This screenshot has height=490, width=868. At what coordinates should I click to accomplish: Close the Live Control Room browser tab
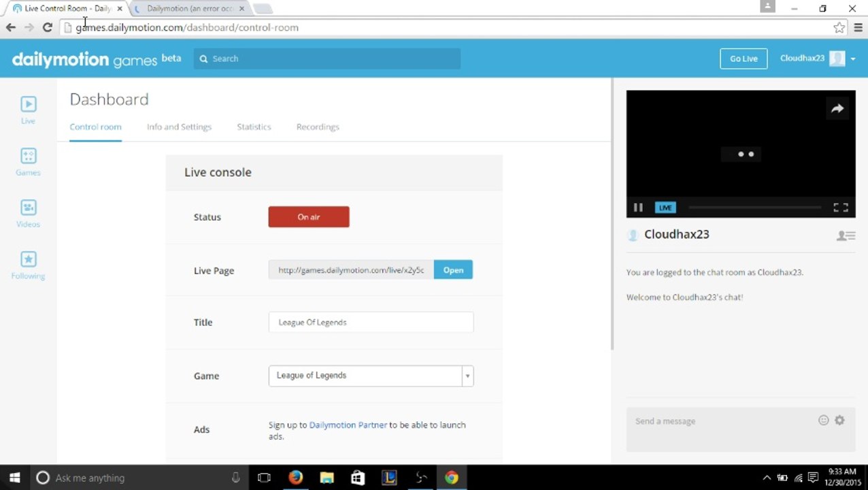(x=120, y=9)
